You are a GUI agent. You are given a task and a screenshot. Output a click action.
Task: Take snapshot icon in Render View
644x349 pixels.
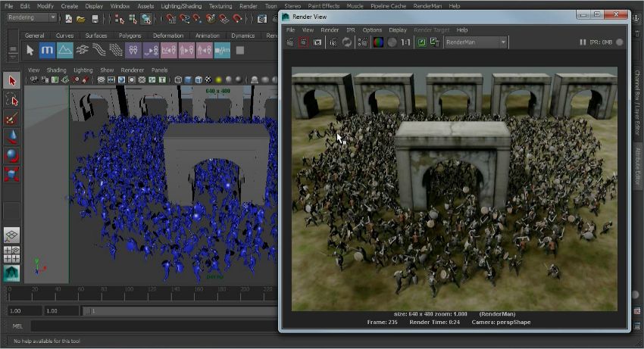pos(317,42)
